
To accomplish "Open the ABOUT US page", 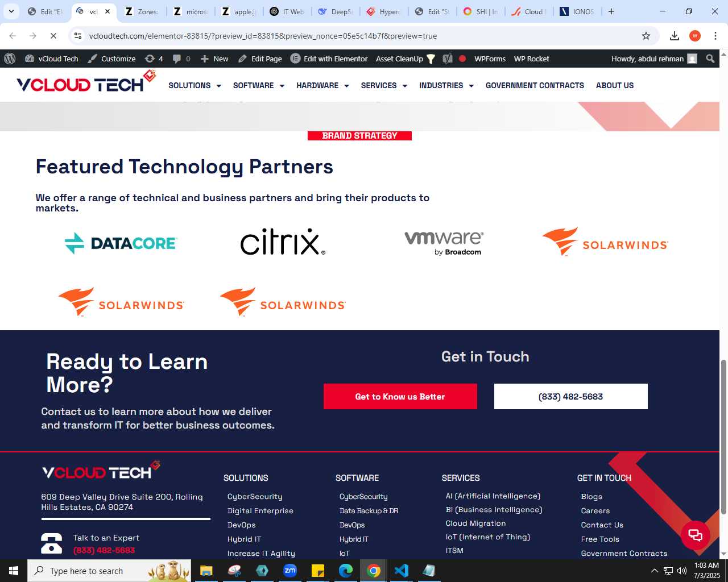I will [x=615, y=85].
